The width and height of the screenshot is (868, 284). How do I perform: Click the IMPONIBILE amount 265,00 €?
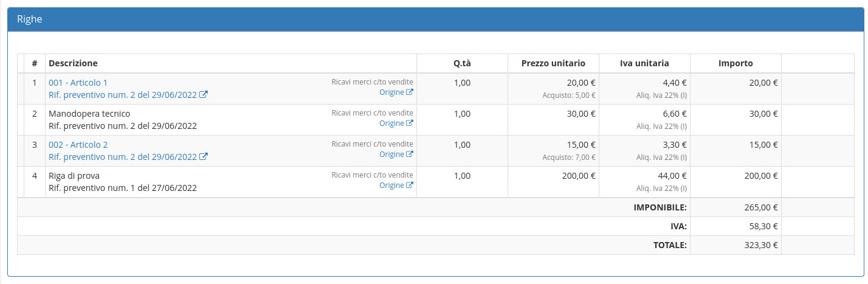pos(760,207)
